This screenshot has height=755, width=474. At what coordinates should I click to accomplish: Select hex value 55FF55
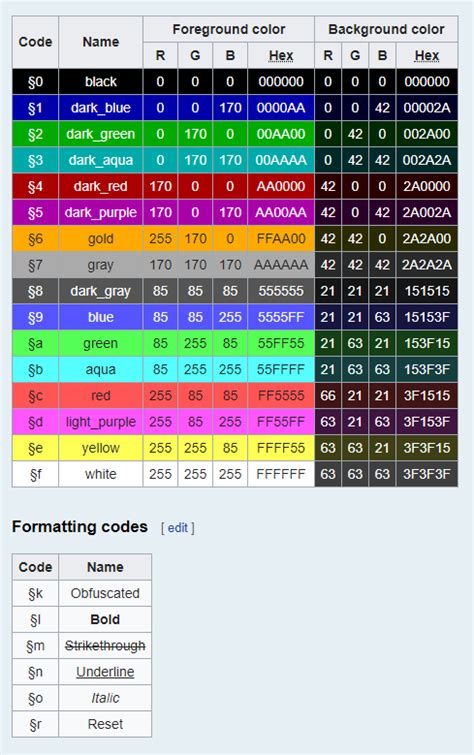(x=281, y=343)
